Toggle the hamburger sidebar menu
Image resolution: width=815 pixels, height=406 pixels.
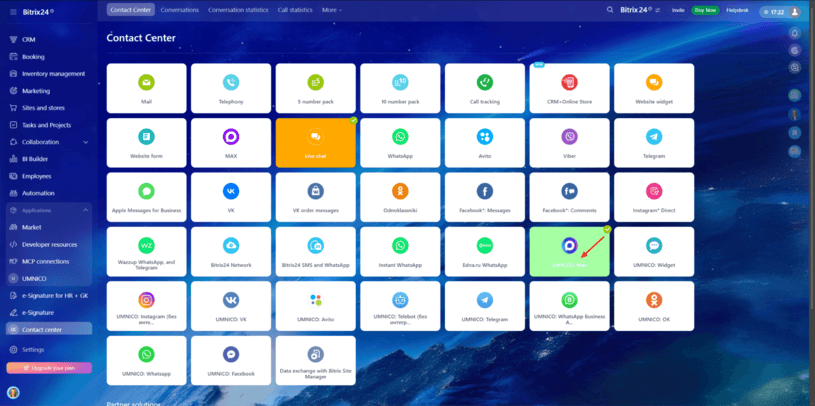tap(13, 12)
